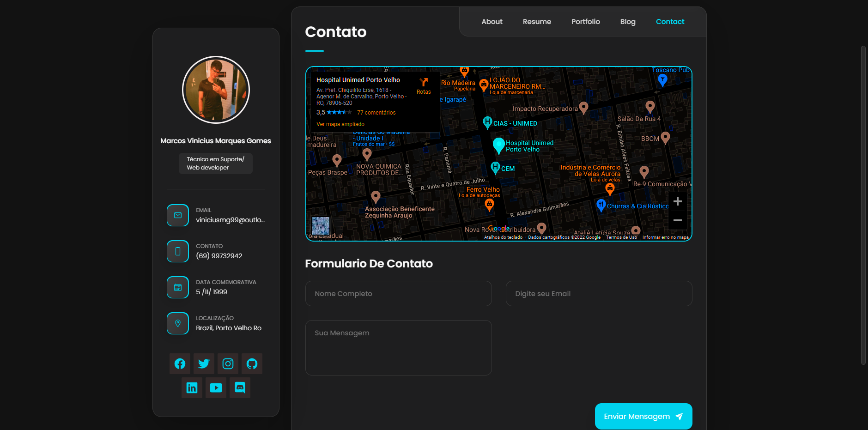Click Informar erro no mapa link

665,237
